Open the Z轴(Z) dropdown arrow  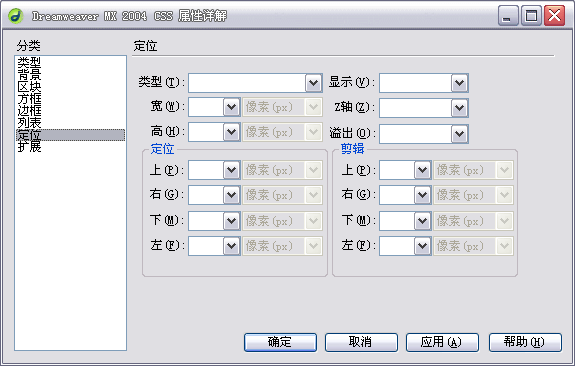459,108
